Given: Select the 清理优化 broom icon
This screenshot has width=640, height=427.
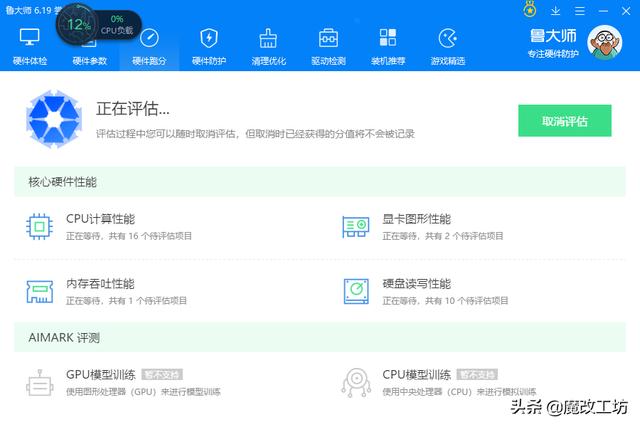Looking at the screenshot, I should click(x=268, y=38).
